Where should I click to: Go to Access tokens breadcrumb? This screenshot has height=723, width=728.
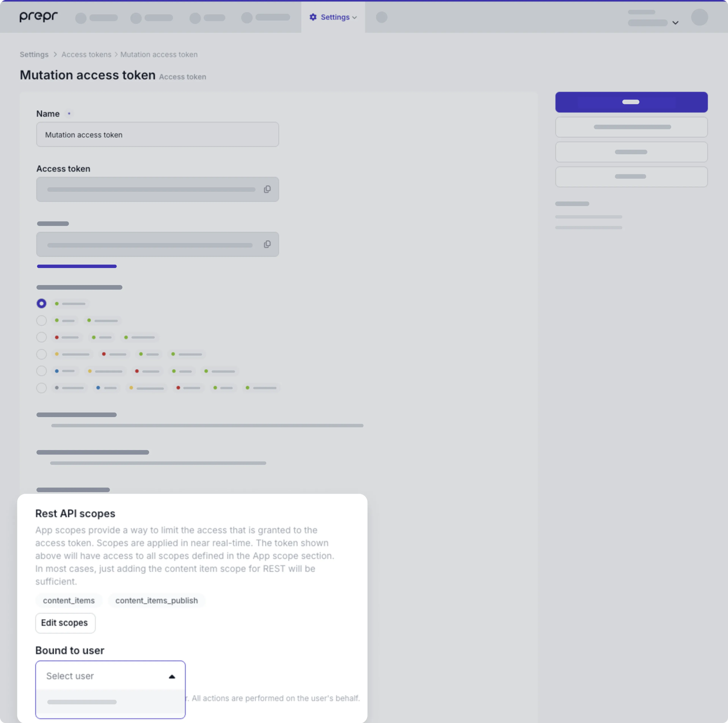coord(86,54)
